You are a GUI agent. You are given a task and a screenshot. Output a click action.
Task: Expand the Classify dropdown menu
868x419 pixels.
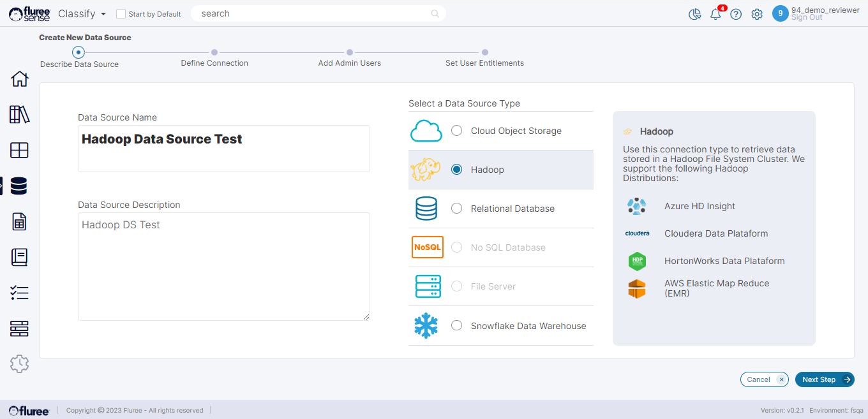click(82, 13)
